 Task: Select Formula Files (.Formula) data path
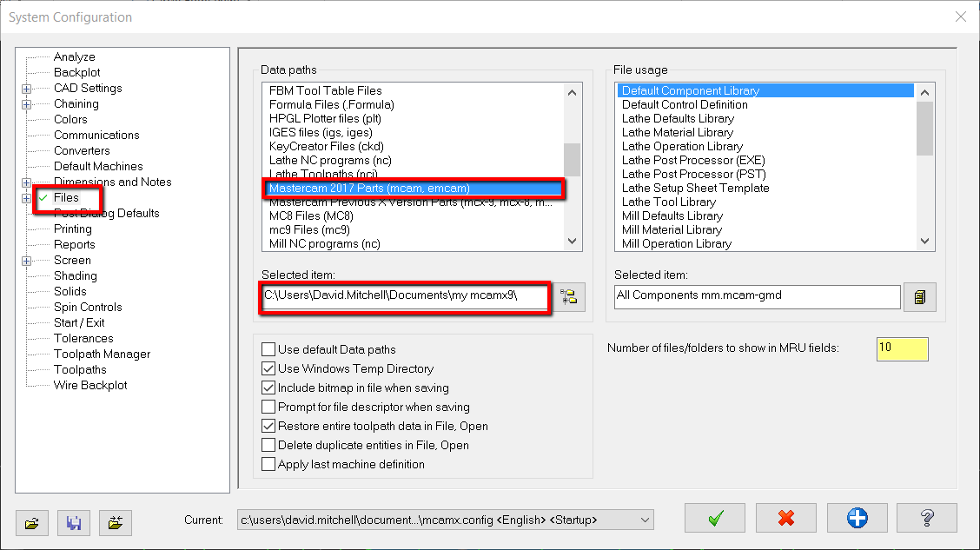[x=331, y=104]
